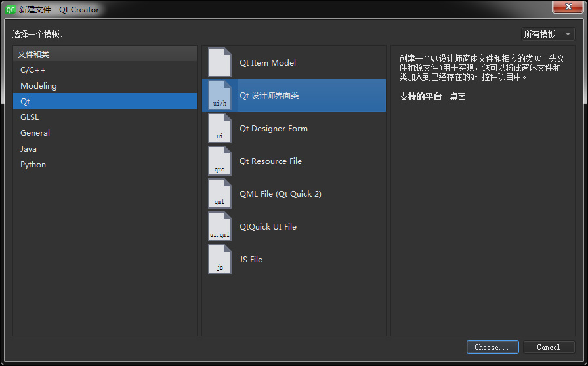The height and width of the screenshot is (366, 588).
Task: Choose the Qt Designer Form template label
Action: (274, 129)
